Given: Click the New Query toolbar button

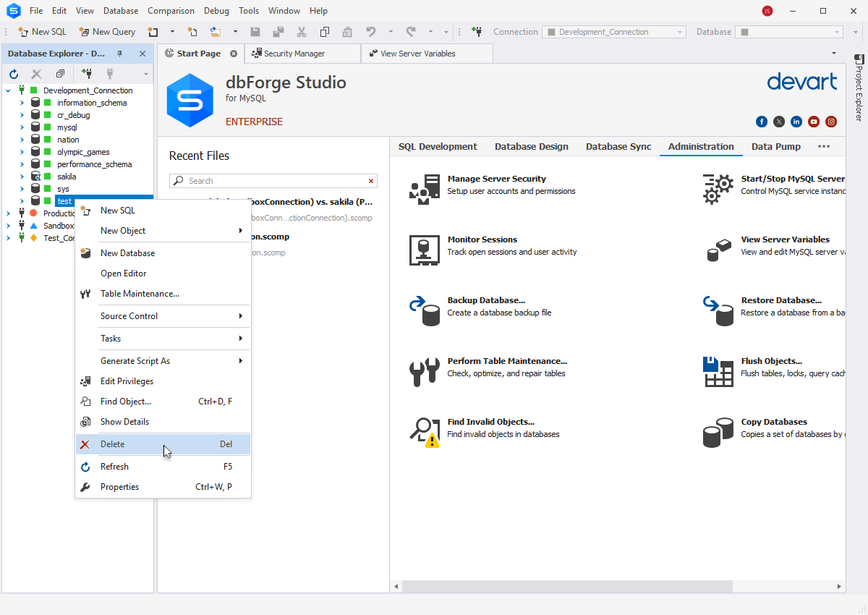Looking at the screenshot, I should click(107, 32).
